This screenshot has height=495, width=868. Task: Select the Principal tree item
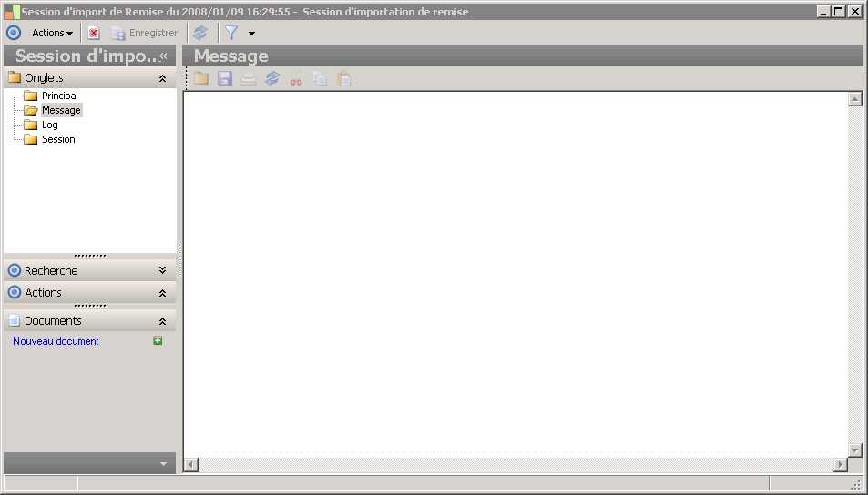click(60, 96)
